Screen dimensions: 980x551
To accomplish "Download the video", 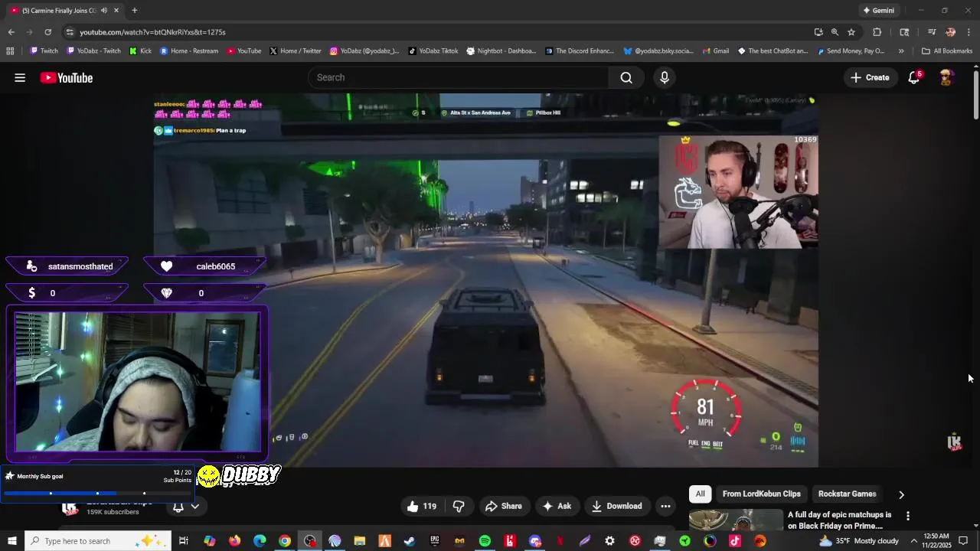I will point(617,506).
